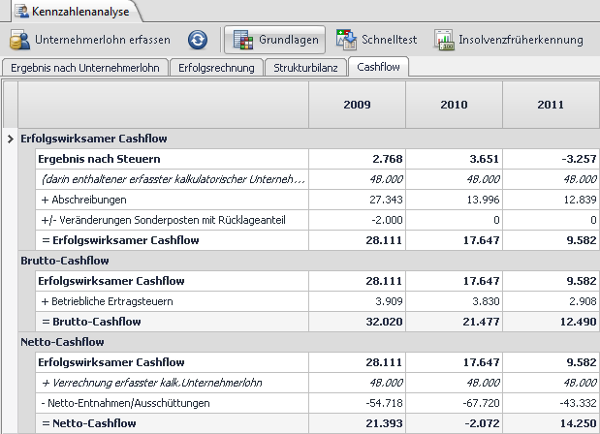
Task: Click the Ergebnis nach Steuern row label
Action: click(99, 159)
